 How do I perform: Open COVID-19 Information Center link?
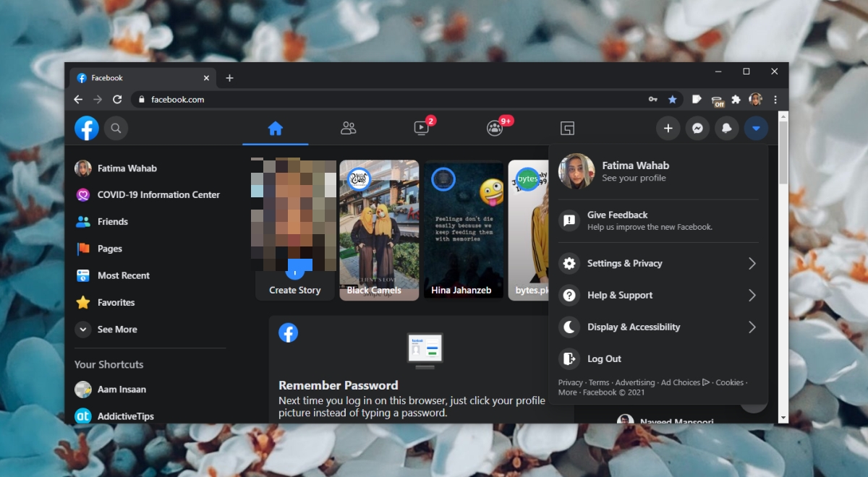158,195
